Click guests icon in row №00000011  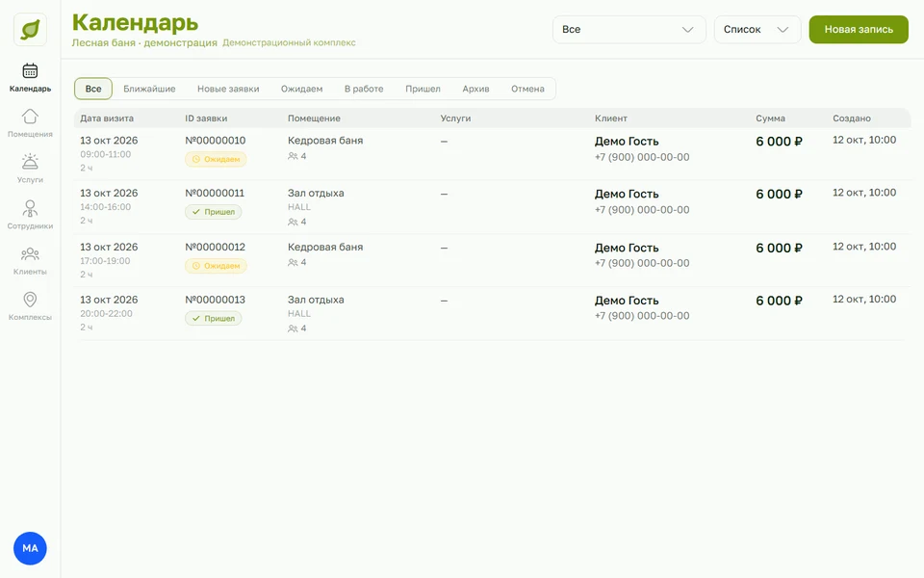click(x=293, y=222)
